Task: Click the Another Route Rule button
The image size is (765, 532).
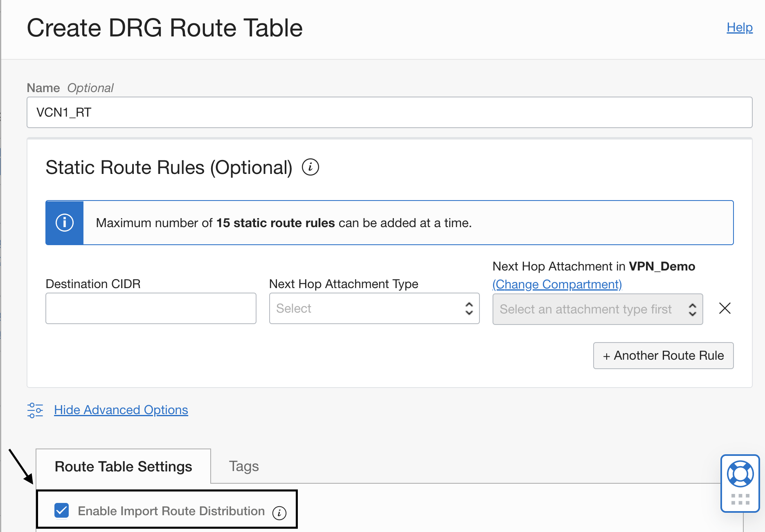Action: 663,356
